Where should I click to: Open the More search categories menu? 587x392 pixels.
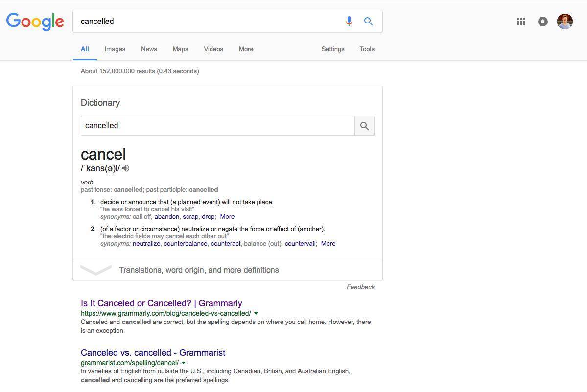tap(246, 49)
